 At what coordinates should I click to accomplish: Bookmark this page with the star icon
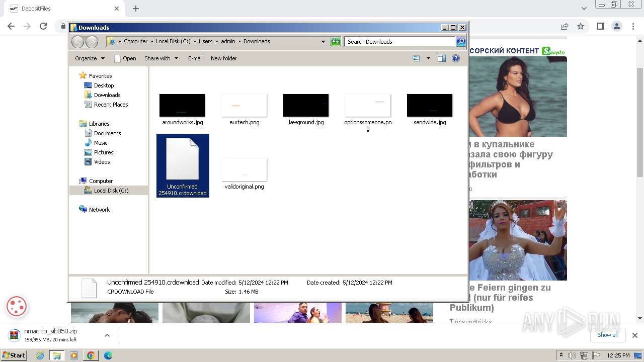pyautogui.click(x=581, y=26)
